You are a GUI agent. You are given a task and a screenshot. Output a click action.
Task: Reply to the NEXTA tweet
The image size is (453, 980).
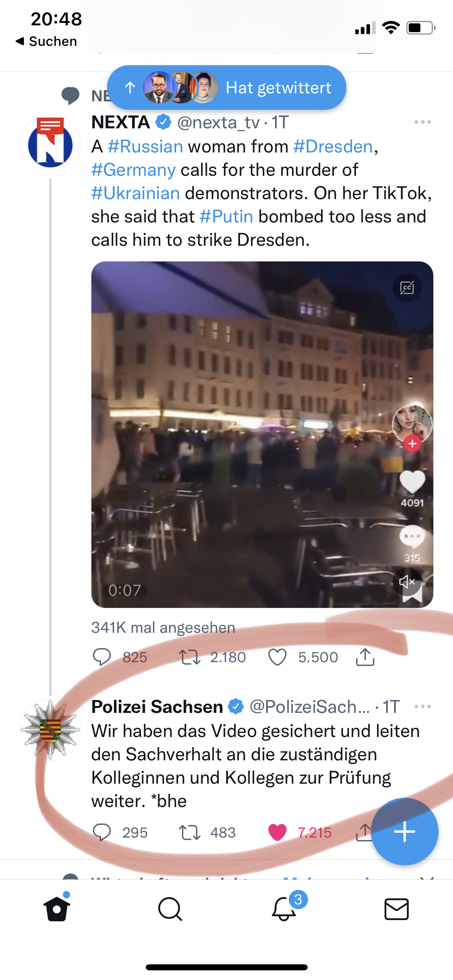point(102,657)
